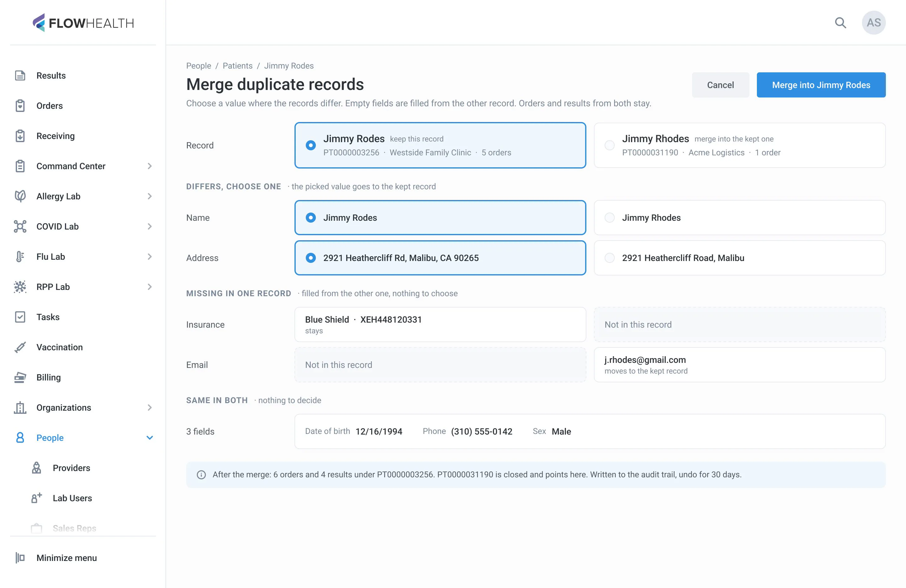Open the search magnifier icon
This screenshot has width=906, height=588.
[841, 23]
